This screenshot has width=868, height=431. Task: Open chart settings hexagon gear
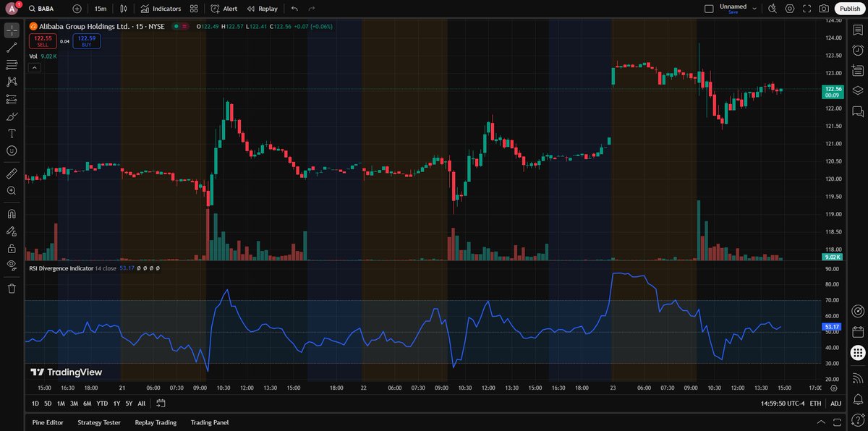pos(789,9)
